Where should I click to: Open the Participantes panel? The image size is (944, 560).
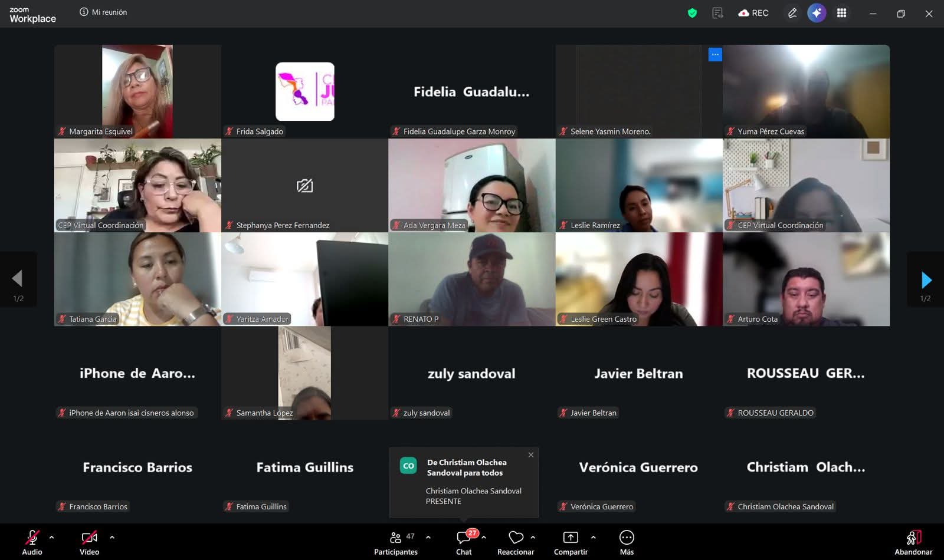pyautogui.click(x=396, y=542)
